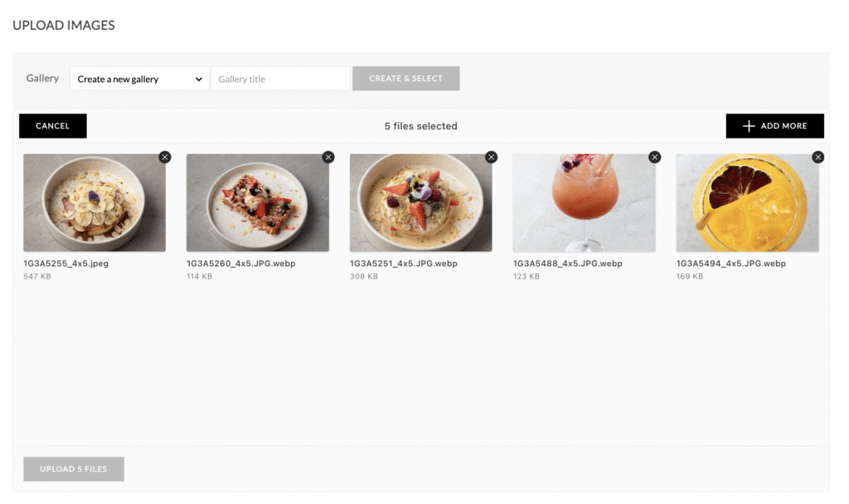Viewport: 849px width, 504px height.
Task: Click the Gallery title input field
Action: (x=280, y=79)
